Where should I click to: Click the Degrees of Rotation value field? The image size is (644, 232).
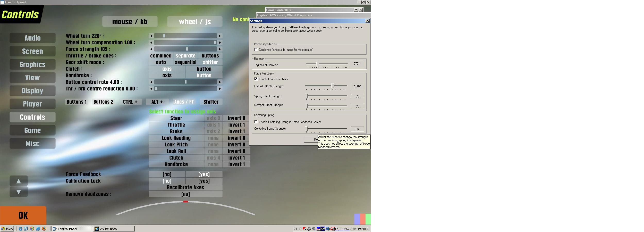tap(357, 64)
